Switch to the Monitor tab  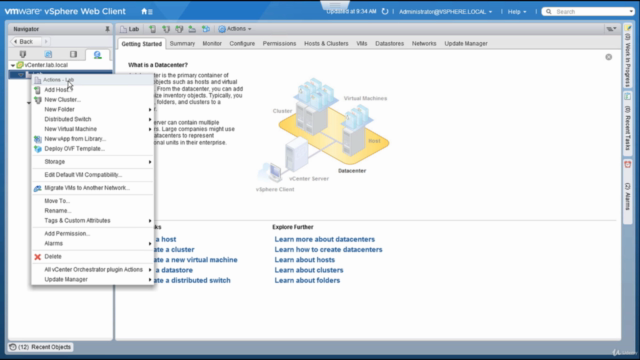point(212,43)
